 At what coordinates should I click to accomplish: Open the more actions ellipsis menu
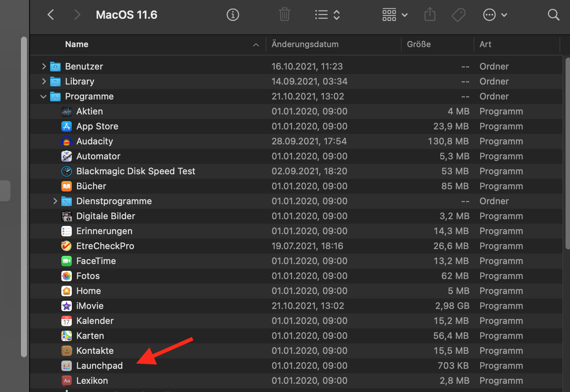(494, 15)
